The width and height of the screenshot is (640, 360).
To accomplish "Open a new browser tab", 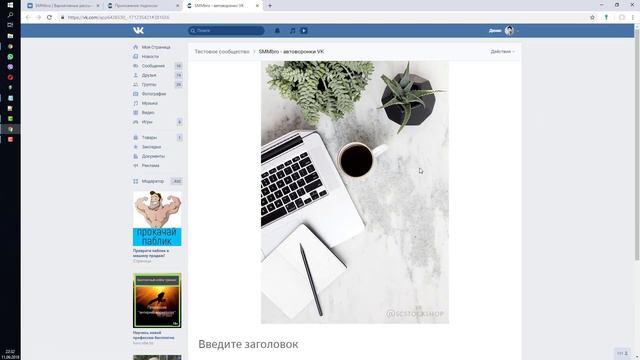I will (x=270, y=6).
